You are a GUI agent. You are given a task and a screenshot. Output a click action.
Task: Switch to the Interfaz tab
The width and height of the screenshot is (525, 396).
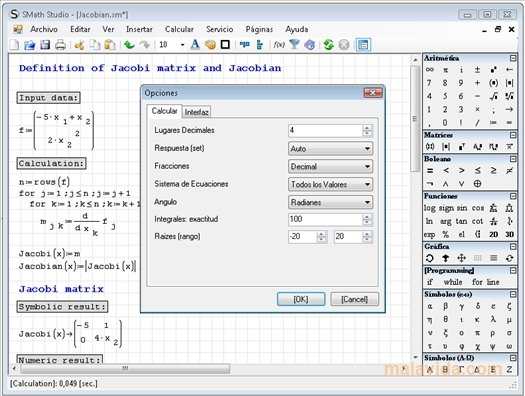[x=197, y=112]
